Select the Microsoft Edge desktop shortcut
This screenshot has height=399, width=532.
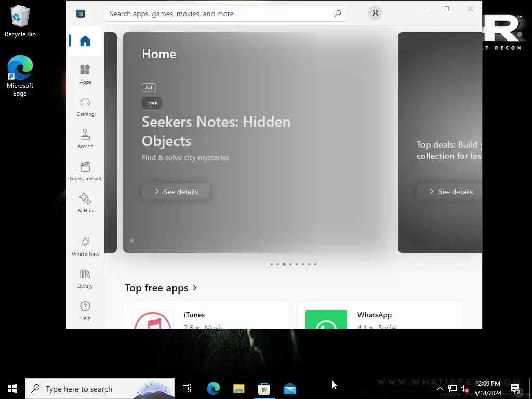point(20,76)
